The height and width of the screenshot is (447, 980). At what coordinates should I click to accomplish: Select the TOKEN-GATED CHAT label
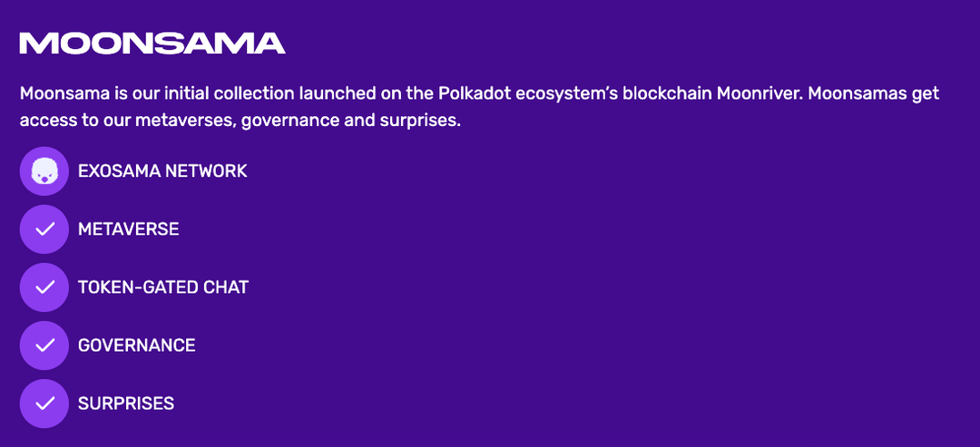coord(163,287)
